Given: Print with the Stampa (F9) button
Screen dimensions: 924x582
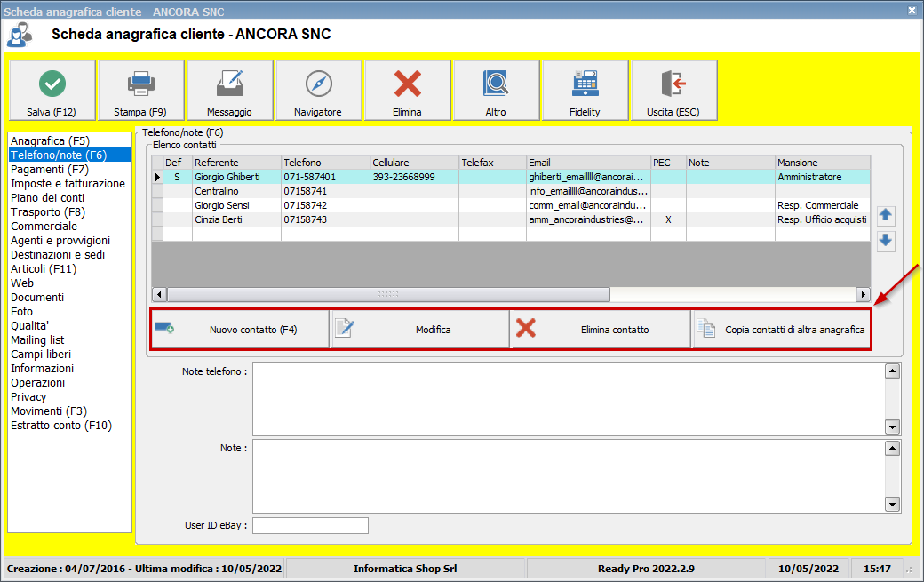Looking at the screenshot, I should point(141,90).
